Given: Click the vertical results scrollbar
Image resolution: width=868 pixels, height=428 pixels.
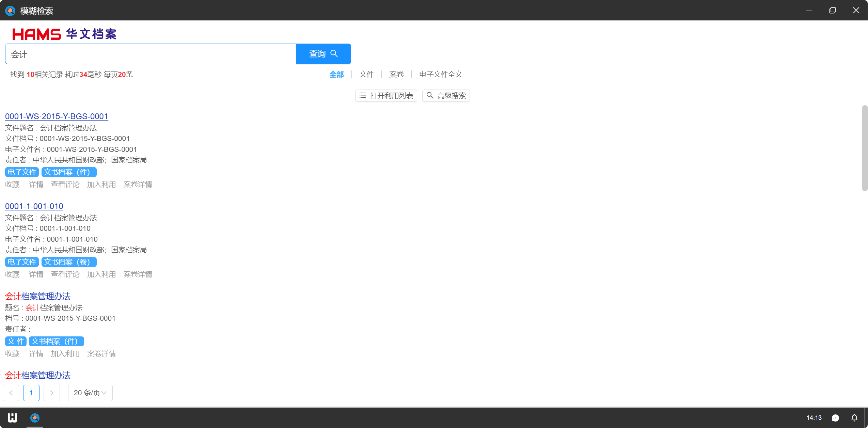Looking at the screenshot, I should click(x=864, y=148).
